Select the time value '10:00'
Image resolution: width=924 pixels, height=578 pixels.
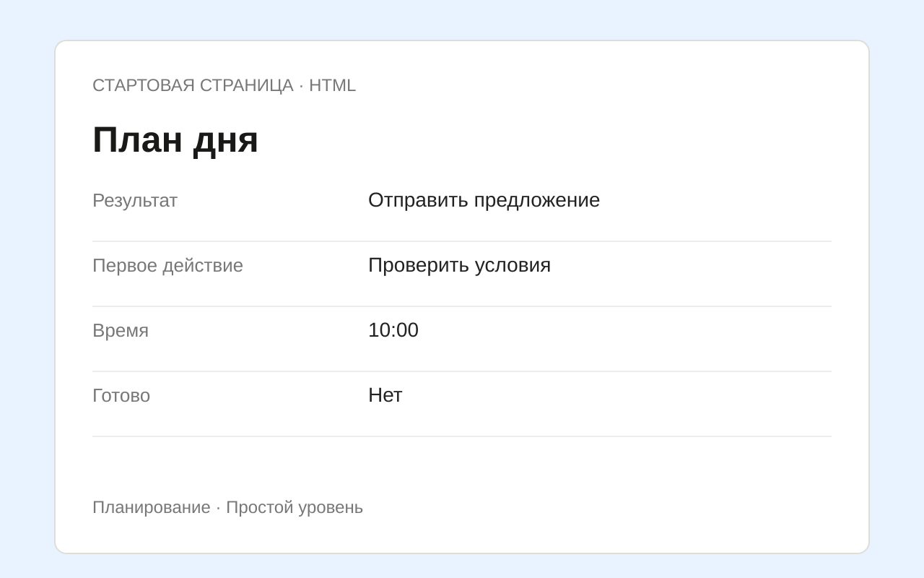click(393, 330)
